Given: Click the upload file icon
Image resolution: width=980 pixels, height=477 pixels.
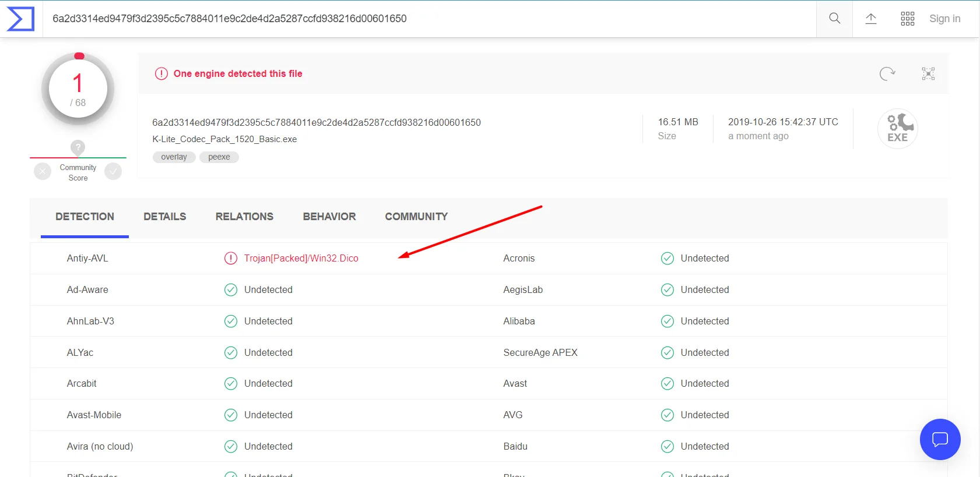Looking at the screenshot, I should (870, 19).
